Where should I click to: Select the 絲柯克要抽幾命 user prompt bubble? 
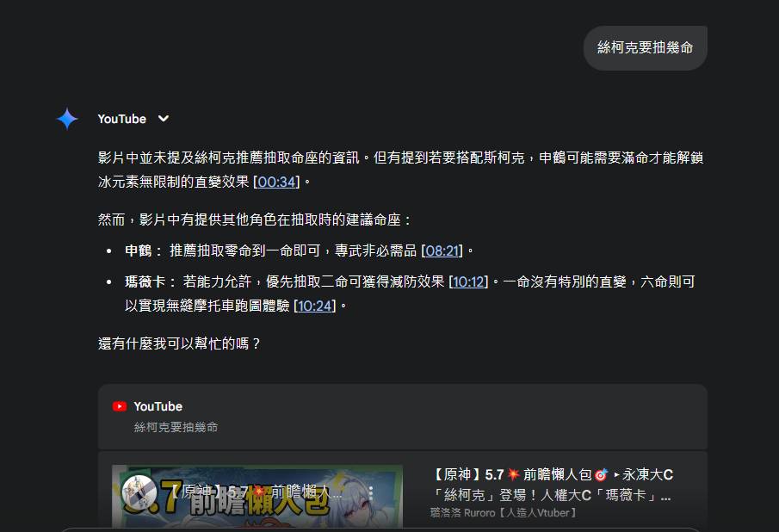pyautogui.click(x=645, y=47)
